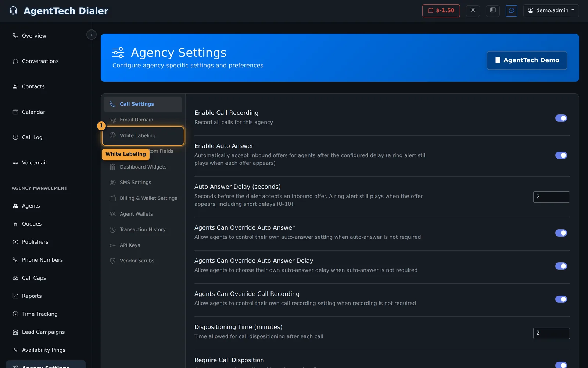Click the Contacts sidebar icon
This screenshot has width=588, height=368.
click(15, 86)
